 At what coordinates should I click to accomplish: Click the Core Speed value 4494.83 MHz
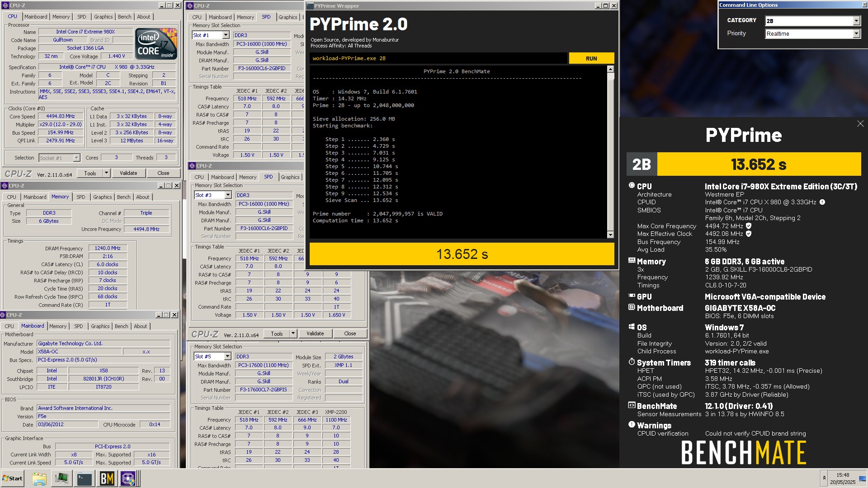(x=61, y=116)
